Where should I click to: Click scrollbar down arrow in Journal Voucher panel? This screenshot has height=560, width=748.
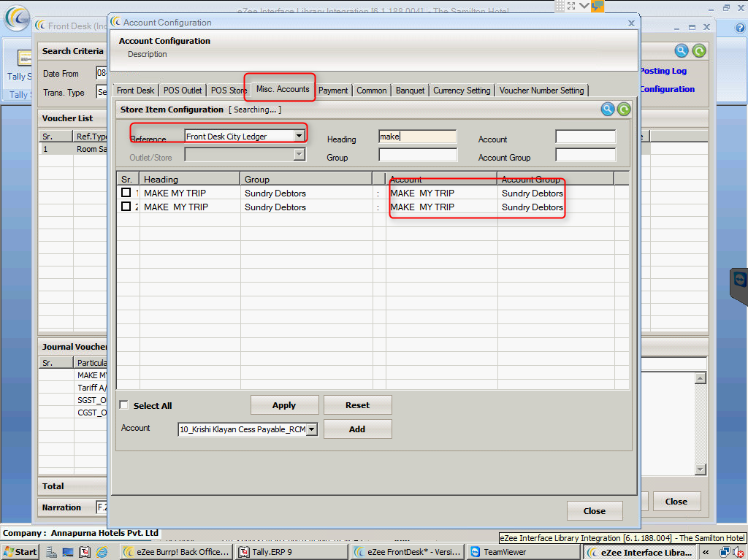point(700,469)
